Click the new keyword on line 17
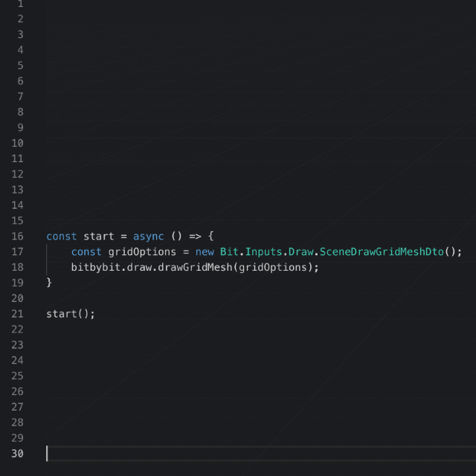Viewport: 476px width, 476px height. pyautogui.click(x=205, y=251)
